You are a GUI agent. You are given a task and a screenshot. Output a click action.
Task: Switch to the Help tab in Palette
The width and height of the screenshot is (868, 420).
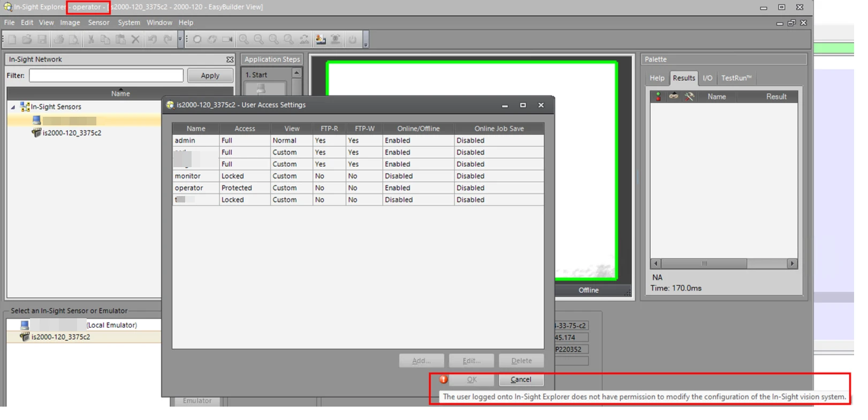pos(657,78)
